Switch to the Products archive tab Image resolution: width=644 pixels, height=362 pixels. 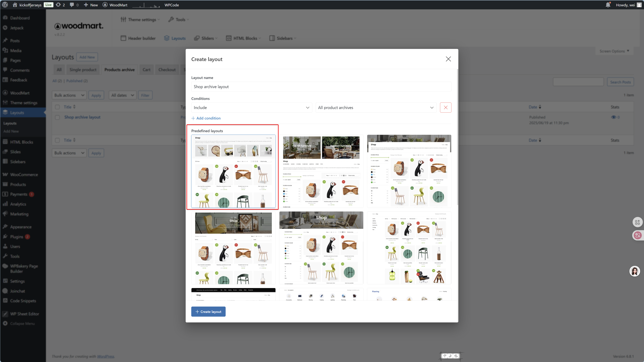119,70
